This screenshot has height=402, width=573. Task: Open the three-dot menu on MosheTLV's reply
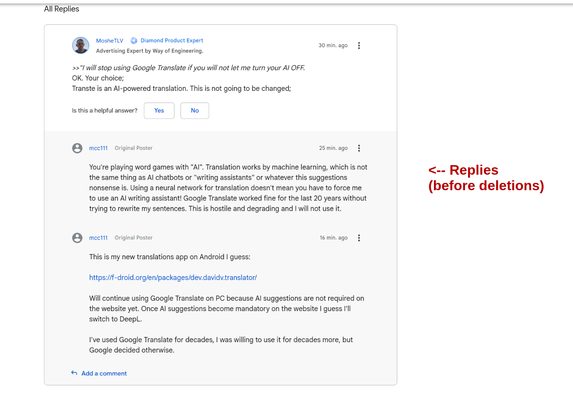359,45
